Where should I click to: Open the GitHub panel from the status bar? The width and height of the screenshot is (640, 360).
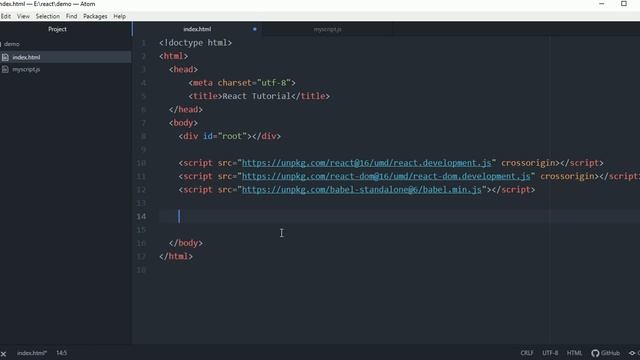tap(606, 353)
